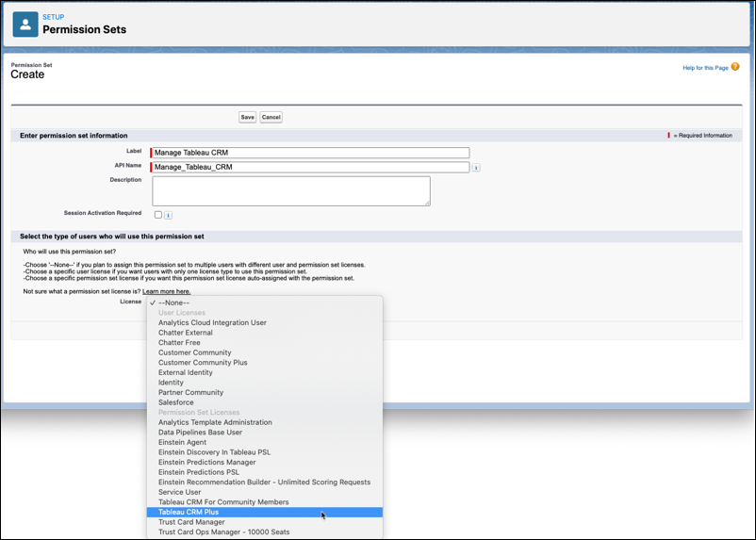Enable Session Activation Required checkbox

click(x=158, y=215)
